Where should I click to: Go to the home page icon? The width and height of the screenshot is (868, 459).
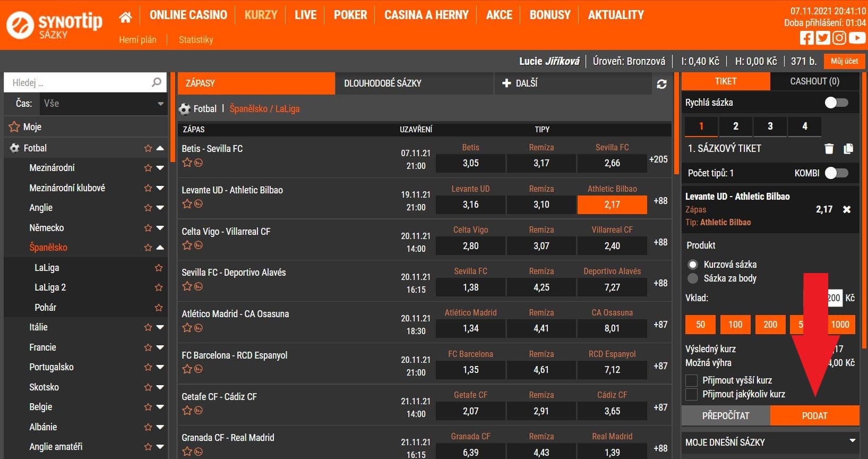(x=125, y=17)
